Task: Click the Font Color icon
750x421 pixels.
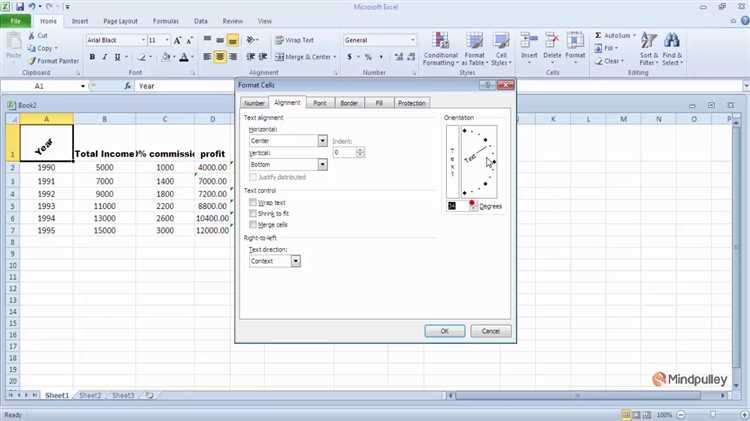Action: point(184,57)
